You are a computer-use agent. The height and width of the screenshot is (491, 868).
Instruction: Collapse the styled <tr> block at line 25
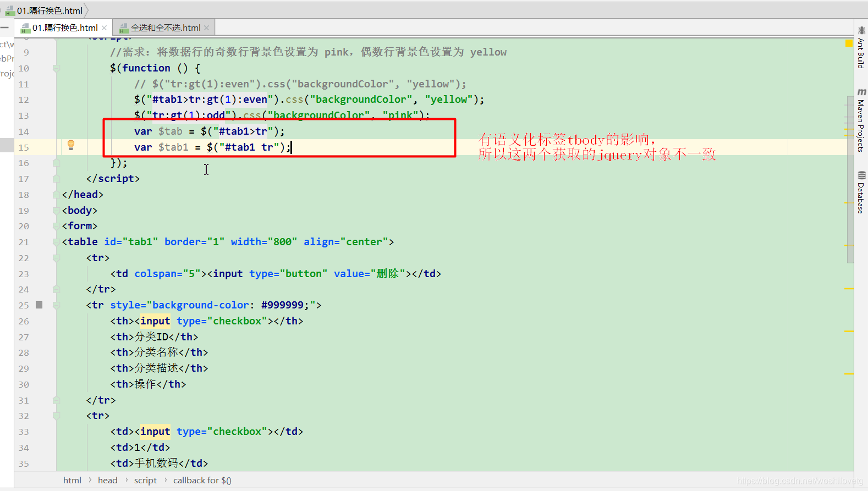click(56, 305)
